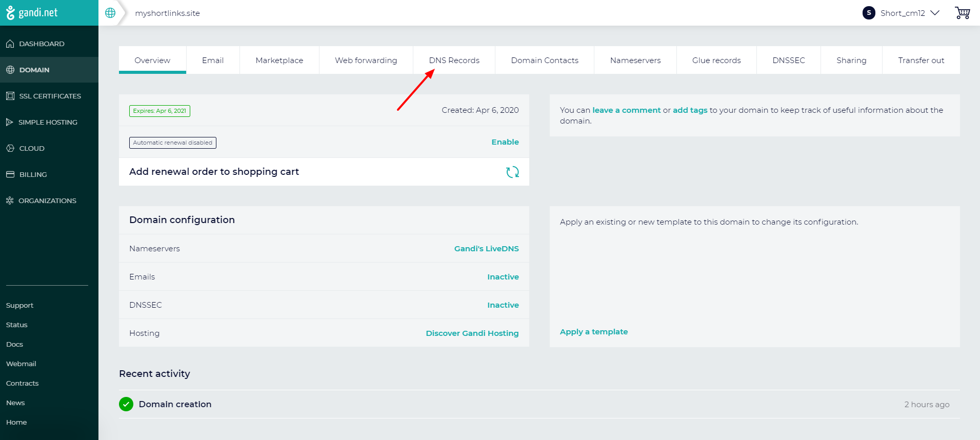
Task: Switch to the Overview tab
Action: coord(152,60)
